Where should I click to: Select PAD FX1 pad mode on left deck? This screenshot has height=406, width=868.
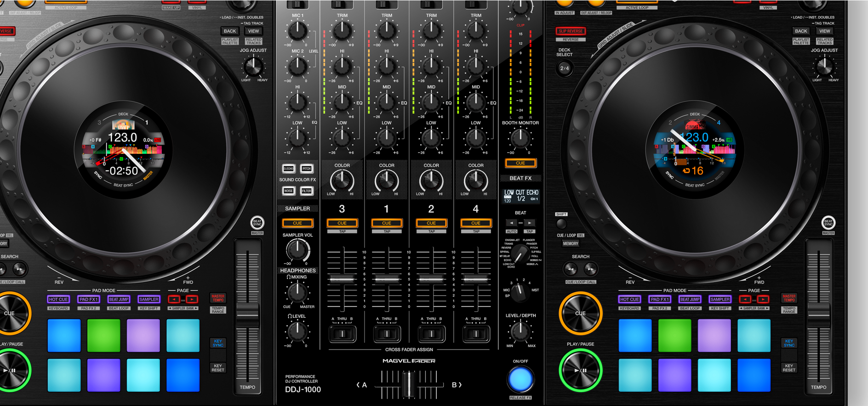coord(89,299)
